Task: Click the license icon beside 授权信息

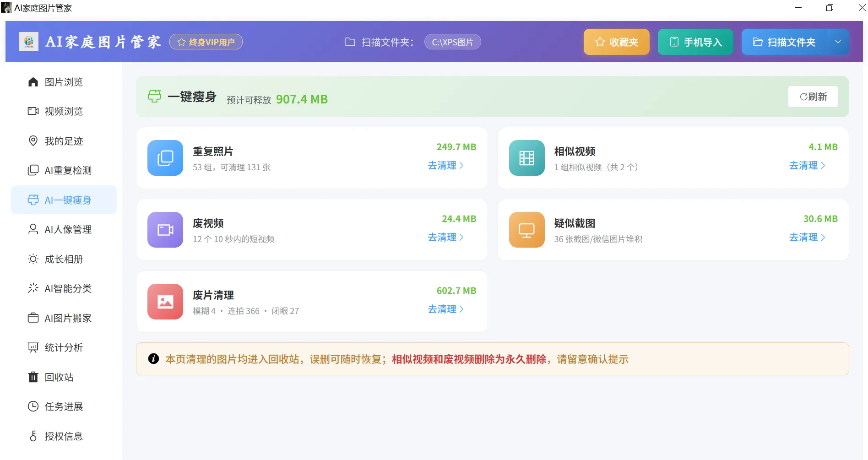Action: [x=33, y=436]
